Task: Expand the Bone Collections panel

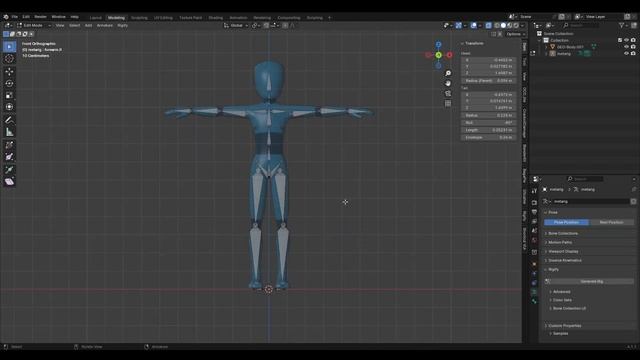Action: 562,233
